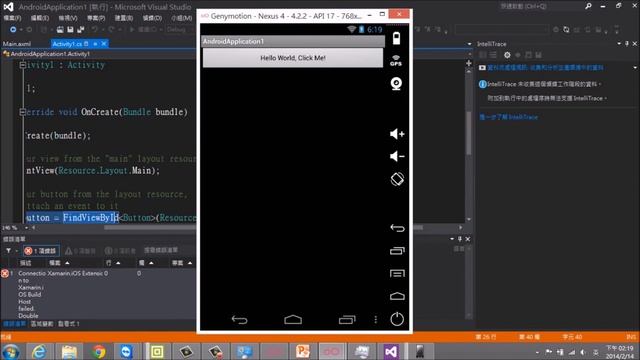Open the Edit (E) menu

[x=40, y=18]
